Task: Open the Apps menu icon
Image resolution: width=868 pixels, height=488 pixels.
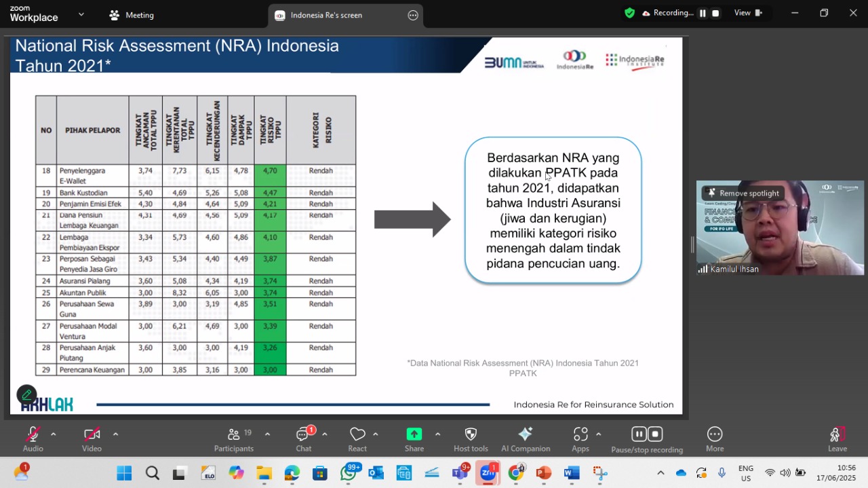Action: 580,434
